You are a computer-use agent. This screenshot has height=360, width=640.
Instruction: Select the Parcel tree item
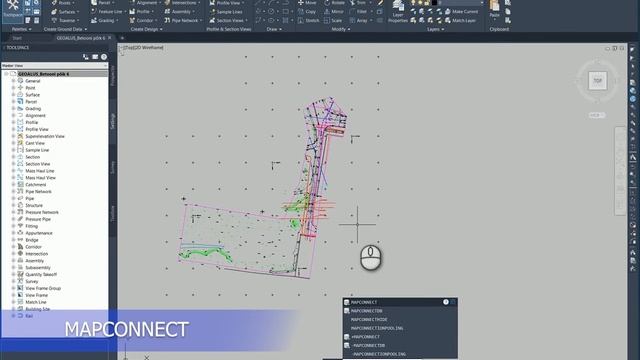coord(31,102)
